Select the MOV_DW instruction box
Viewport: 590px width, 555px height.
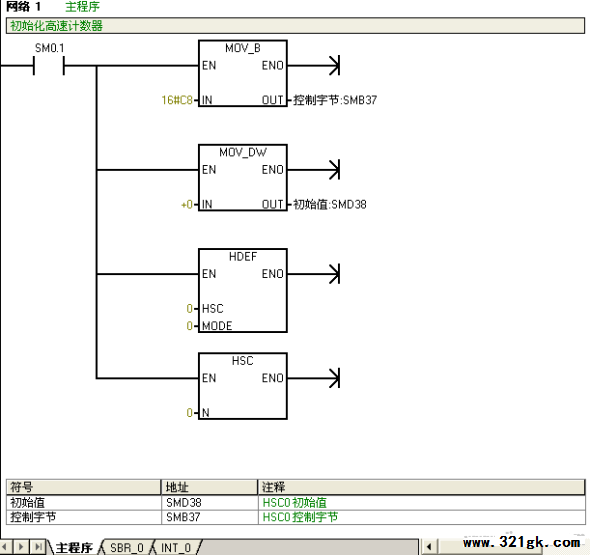pyautogui.click(x=243, y=178)
